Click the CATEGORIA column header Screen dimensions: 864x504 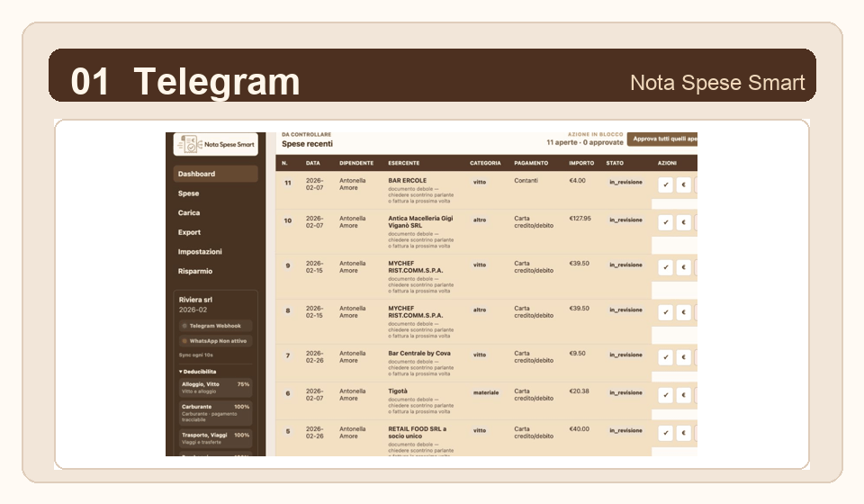[x=485, y=163]
